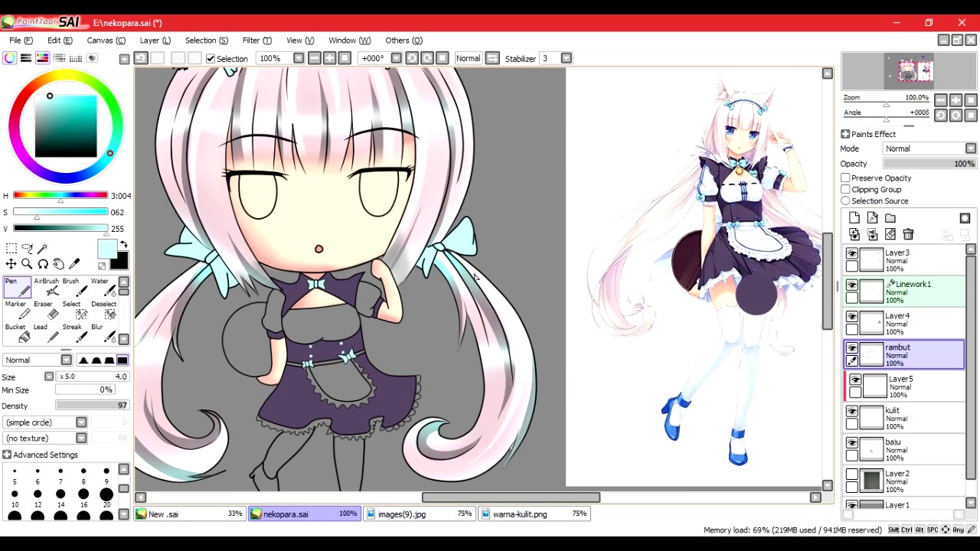Screen dimensions: 980x551
Task: Hide the rambut layer
Action: [x=852, y=348]
